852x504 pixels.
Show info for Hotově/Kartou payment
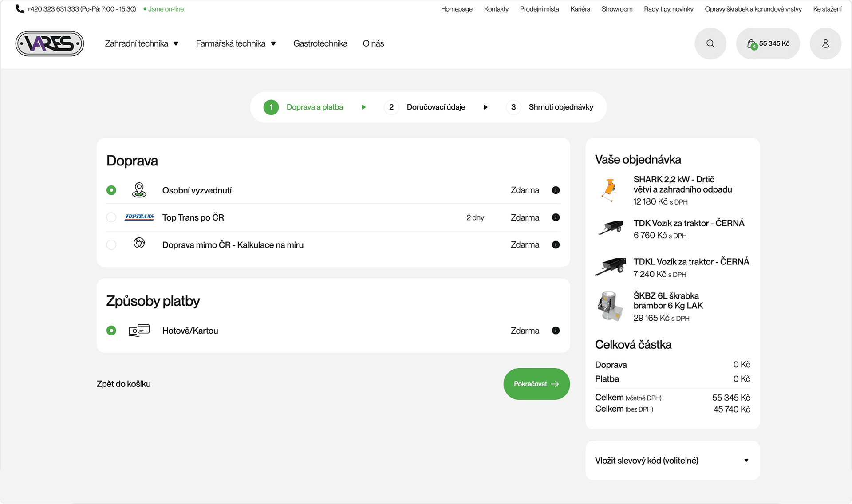click(556, 331)
